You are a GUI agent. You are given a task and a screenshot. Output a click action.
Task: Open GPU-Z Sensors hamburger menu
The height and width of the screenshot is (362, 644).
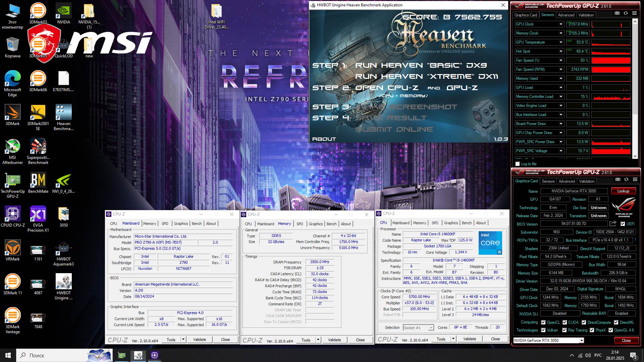[x=634, y=13]
